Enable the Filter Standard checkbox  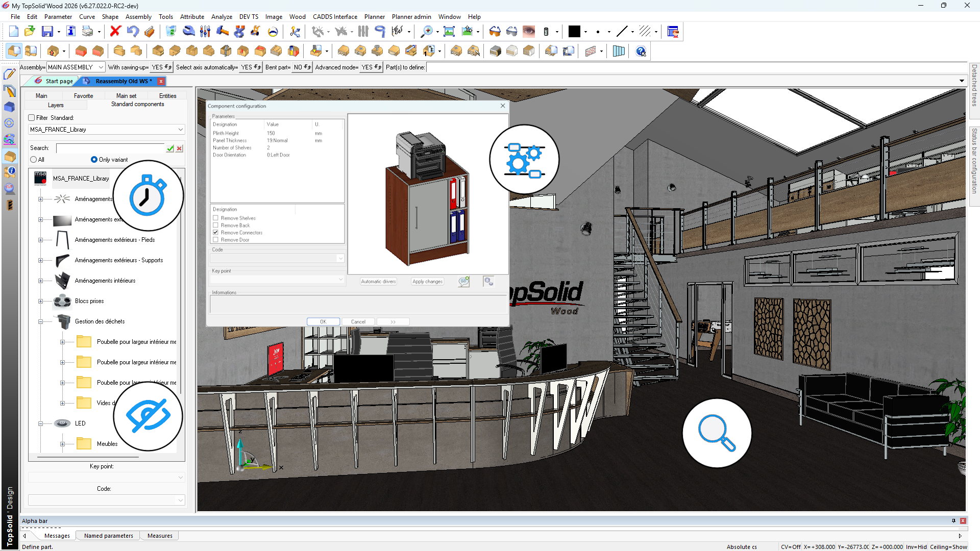32,118
